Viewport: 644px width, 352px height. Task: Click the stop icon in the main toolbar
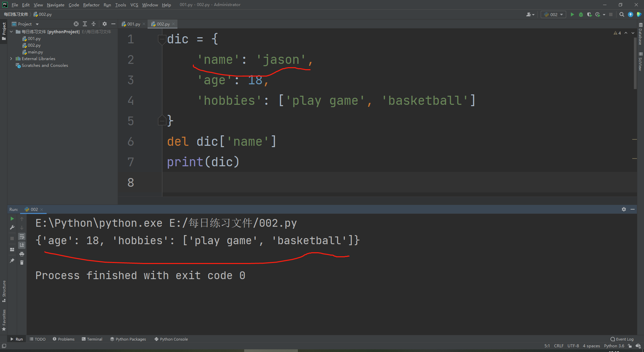[x=611, y=14]
